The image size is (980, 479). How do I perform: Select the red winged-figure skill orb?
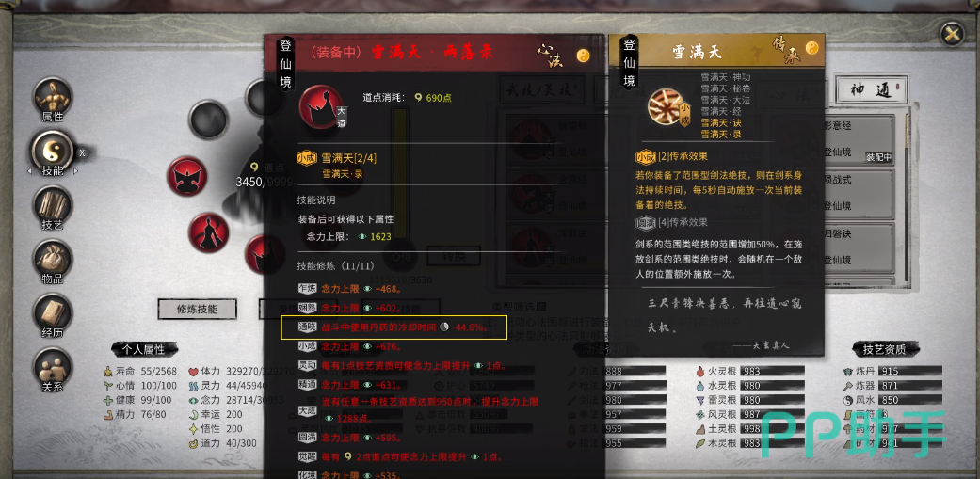tap(187, 176)
